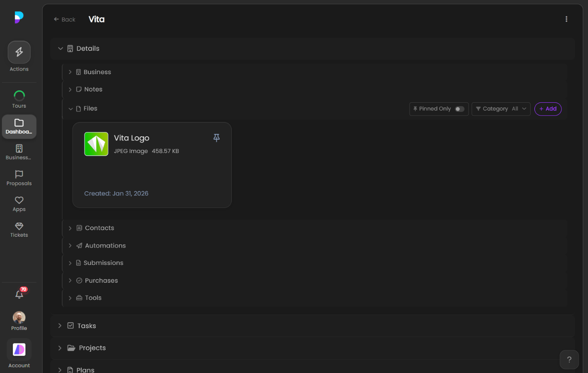The height and width of the screenshot is (373, 588).
Task: Open the Proposals flag icon
Action: point(19,175)
